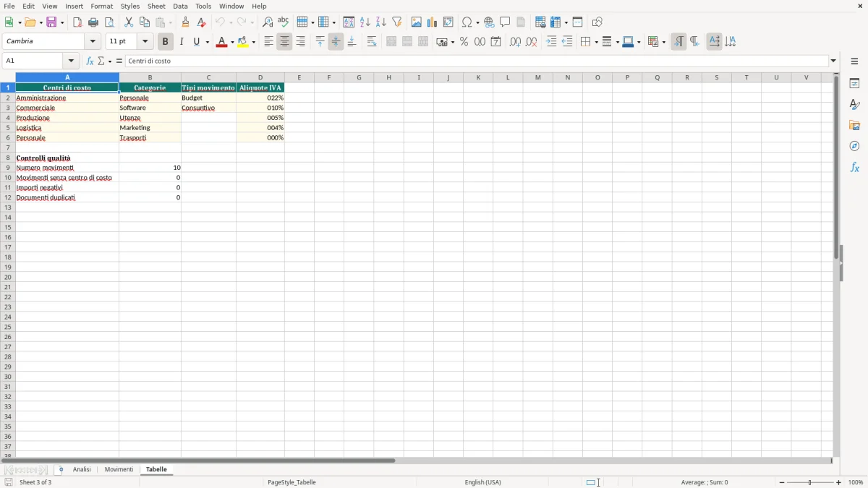This screenshot has height=488, width=868.
Task: Click the Increase Indent icon
Action: (x=551, y=42)
